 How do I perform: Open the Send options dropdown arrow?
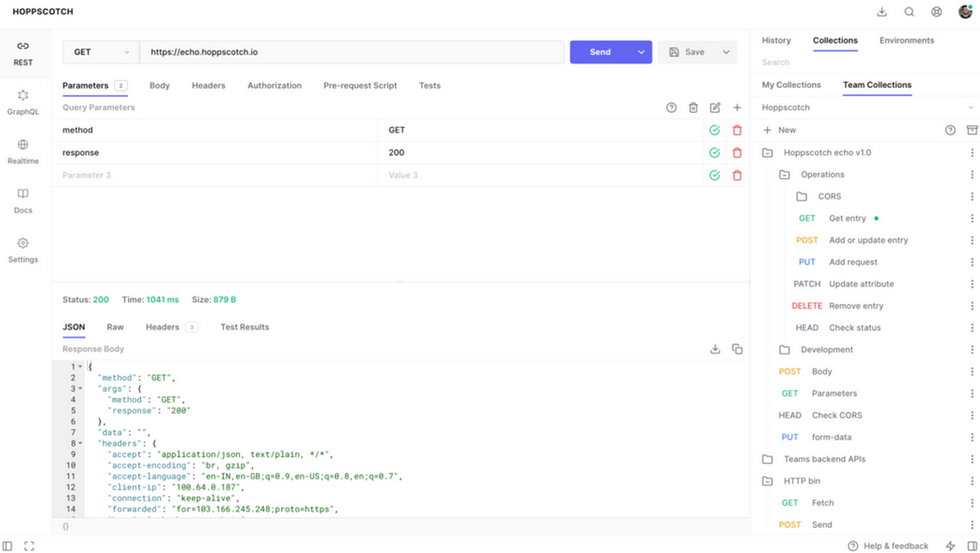coord(640,52)
